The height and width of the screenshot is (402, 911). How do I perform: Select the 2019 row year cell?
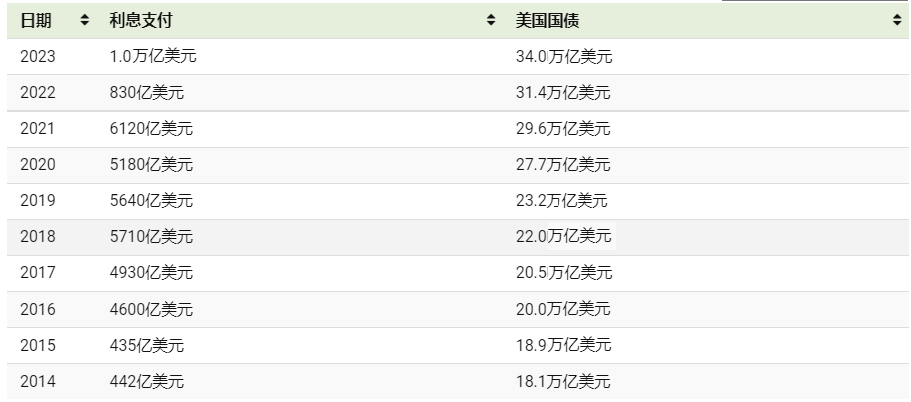click(38, 201)
